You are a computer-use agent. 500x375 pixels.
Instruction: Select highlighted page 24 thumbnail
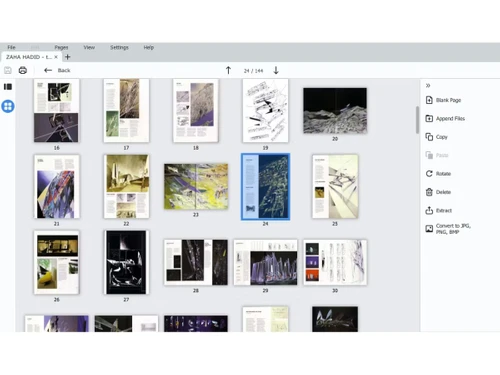(265, 187)
